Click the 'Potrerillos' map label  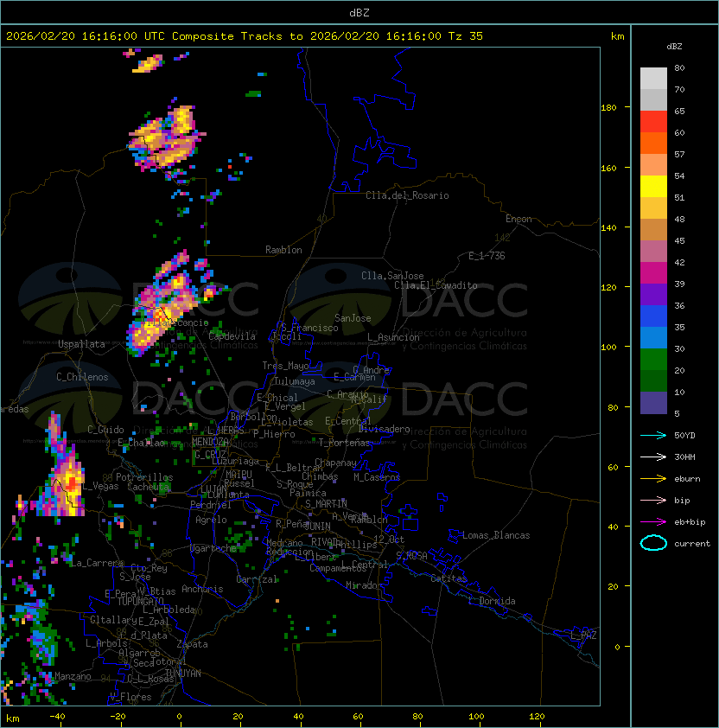(144, 477)
